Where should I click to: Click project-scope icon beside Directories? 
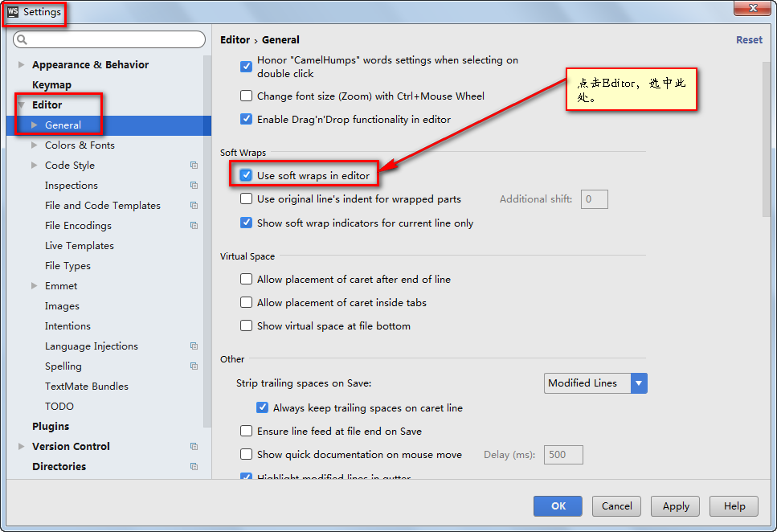[x=194, y=467]
